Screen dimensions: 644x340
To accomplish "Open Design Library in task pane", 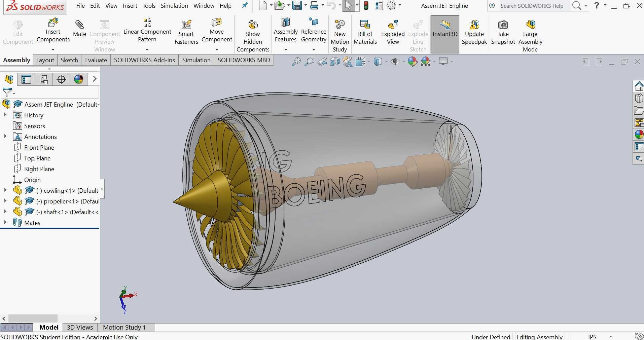I will pyautogui.click(x=639, y=98).
